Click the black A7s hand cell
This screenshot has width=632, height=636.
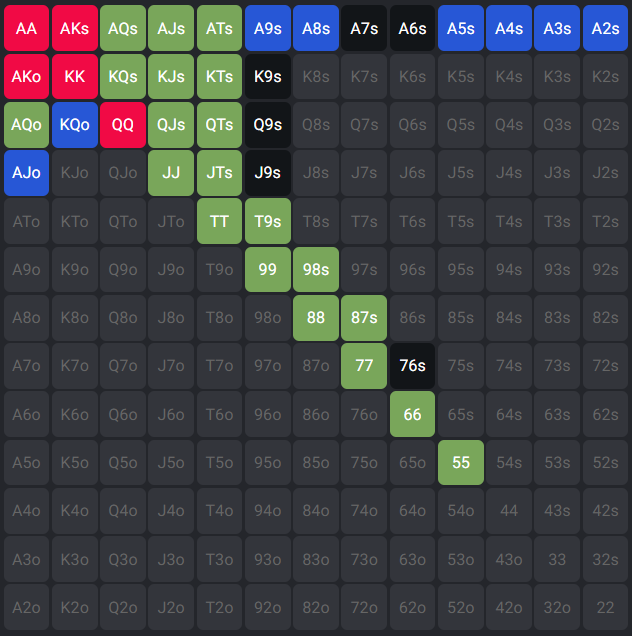pyautogui.click(x=364, y=28)
